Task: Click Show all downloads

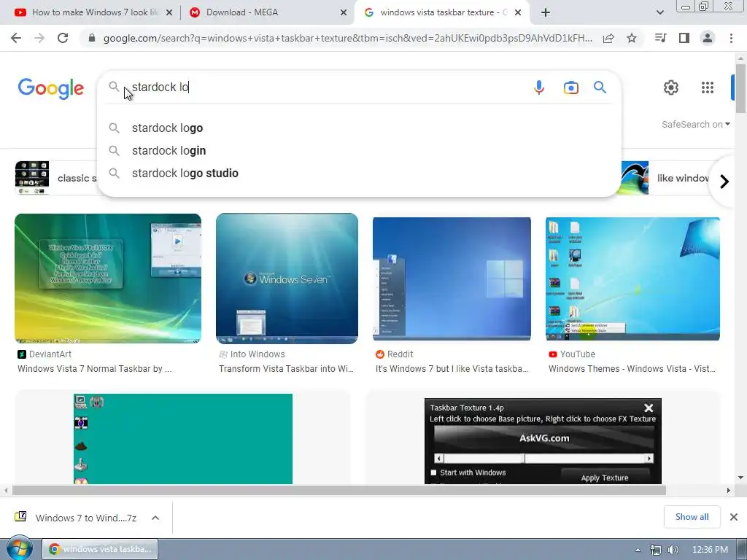Action: coord(692,517)
